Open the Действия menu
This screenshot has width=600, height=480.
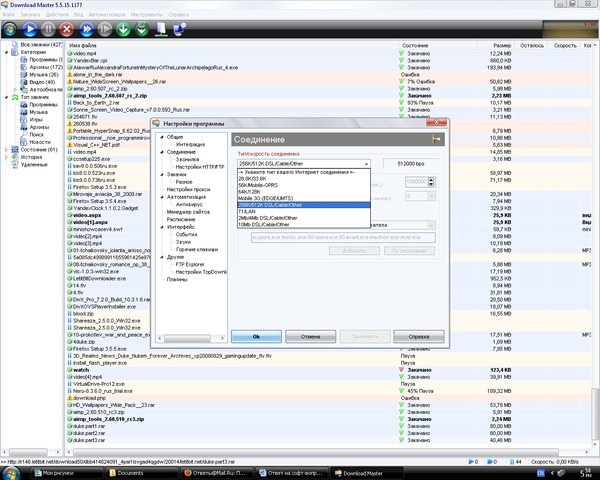(x=57, y=15)
